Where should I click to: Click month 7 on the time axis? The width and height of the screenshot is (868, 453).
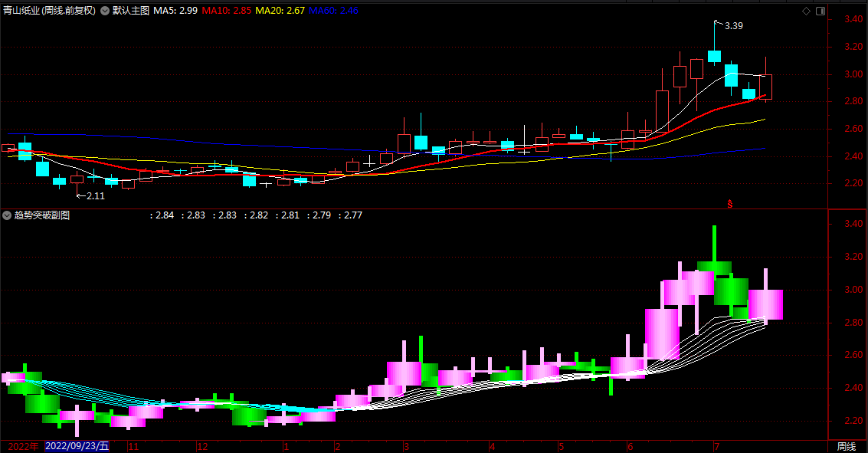[717, 446]
